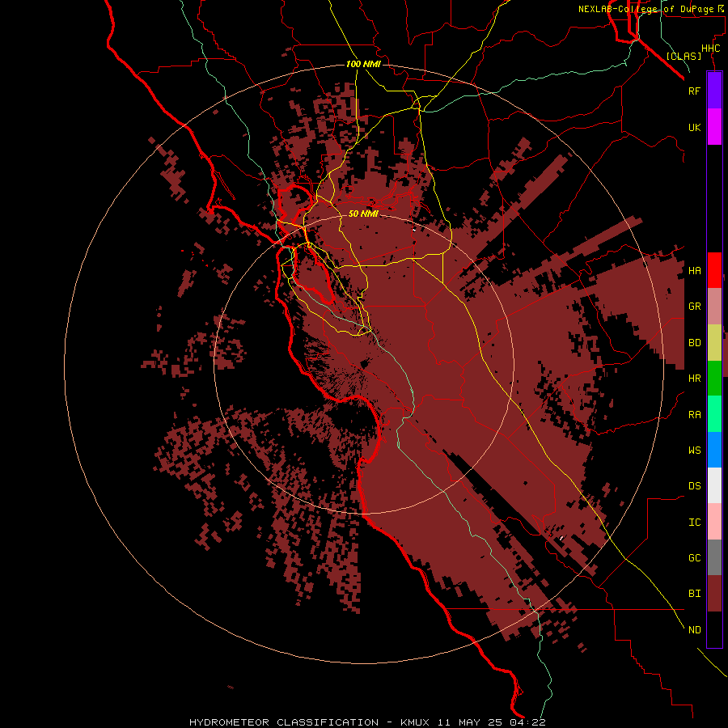The width and height of the screenshot is (728, 728).
Task: Click the red HA legend color swatch
Action: click(714, 270)
